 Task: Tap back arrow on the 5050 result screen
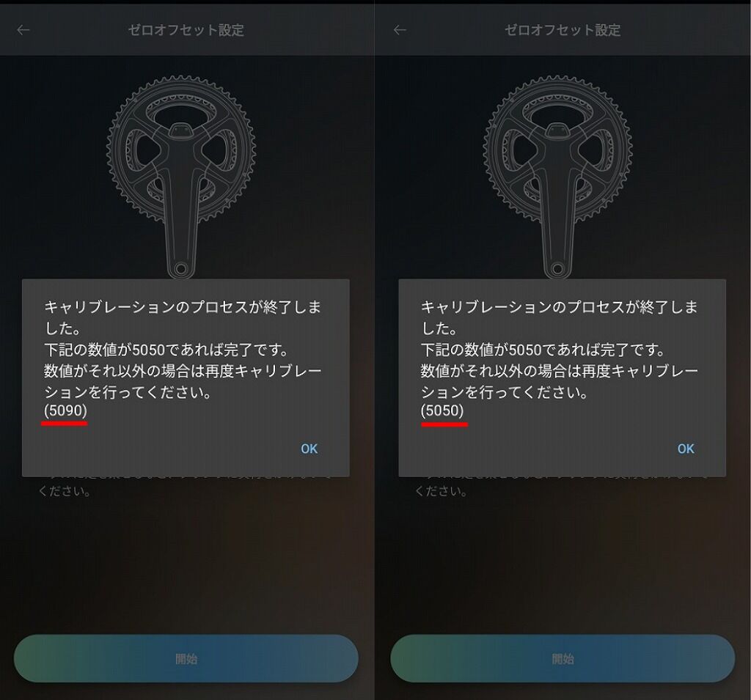(400, 30)
